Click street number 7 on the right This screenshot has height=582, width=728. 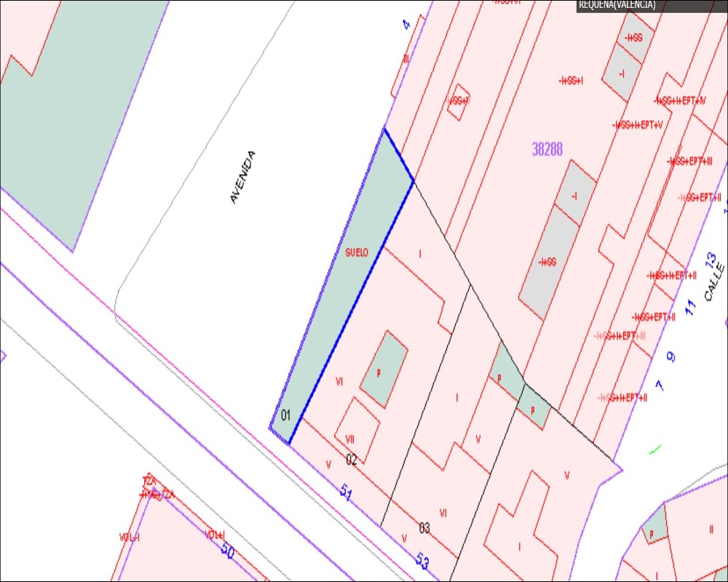pos(660,385)
